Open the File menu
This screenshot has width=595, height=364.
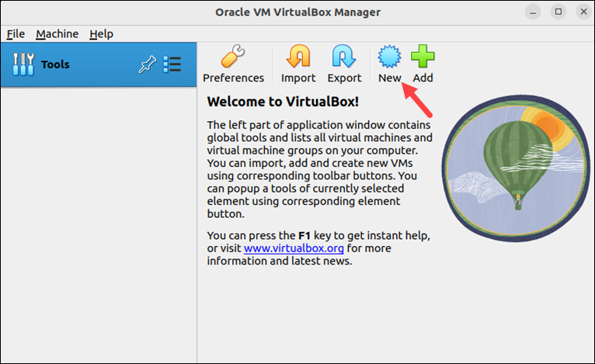16,34
